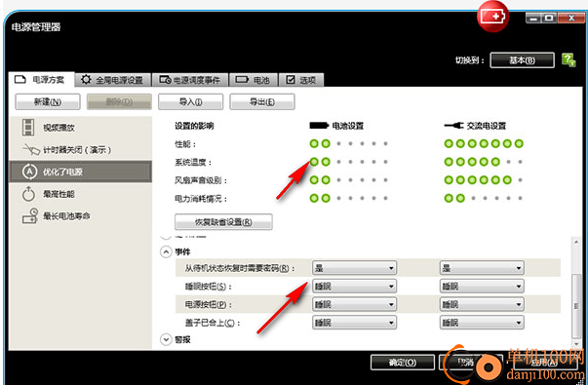The width and height of the screenshot is (588, 385).
Task: Select the 优化了电源 power plan
Action: pyautogui.click(x=80, y=172)
